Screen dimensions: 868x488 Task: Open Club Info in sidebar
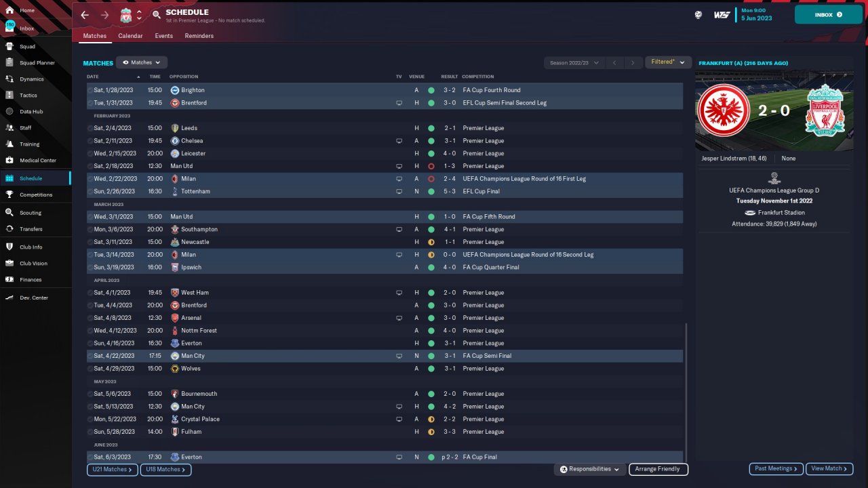(x=36, y=247)
